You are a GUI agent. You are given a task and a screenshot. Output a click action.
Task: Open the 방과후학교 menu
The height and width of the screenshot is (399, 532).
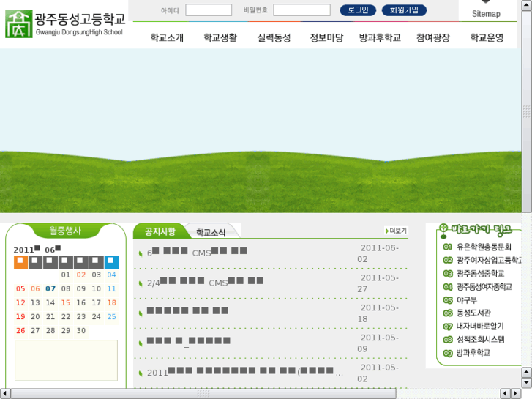click(380, 37)
